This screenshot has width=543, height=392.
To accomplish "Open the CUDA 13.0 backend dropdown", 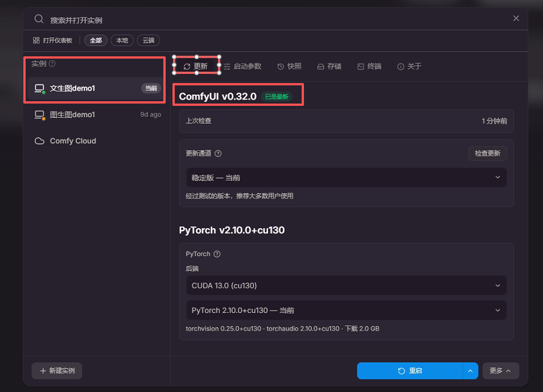I will pos(346,286).
